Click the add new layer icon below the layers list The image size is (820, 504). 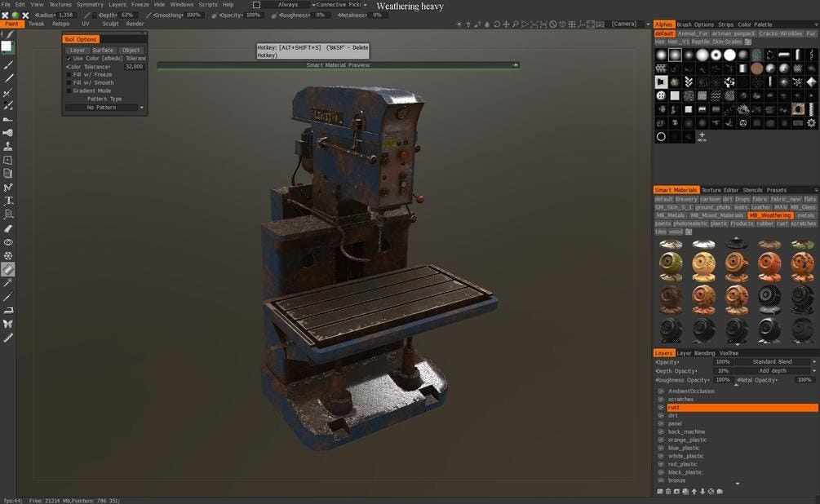(x=660, y=490)
